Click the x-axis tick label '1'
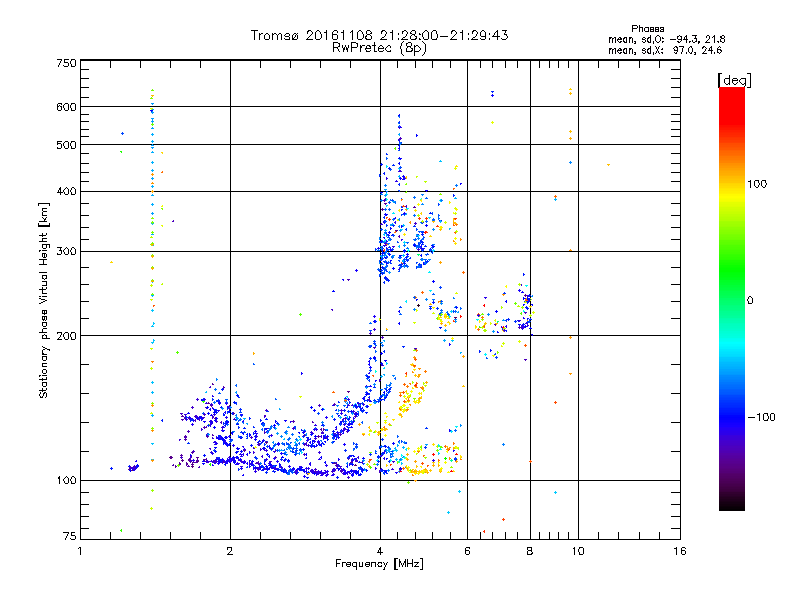The image size is (800, 600). (80, 551)
